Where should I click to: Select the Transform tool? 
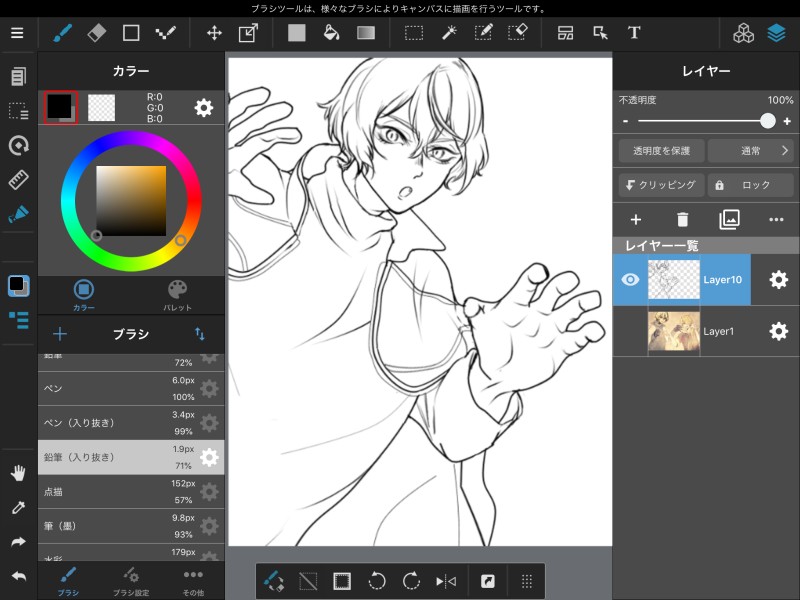point(248,33)
